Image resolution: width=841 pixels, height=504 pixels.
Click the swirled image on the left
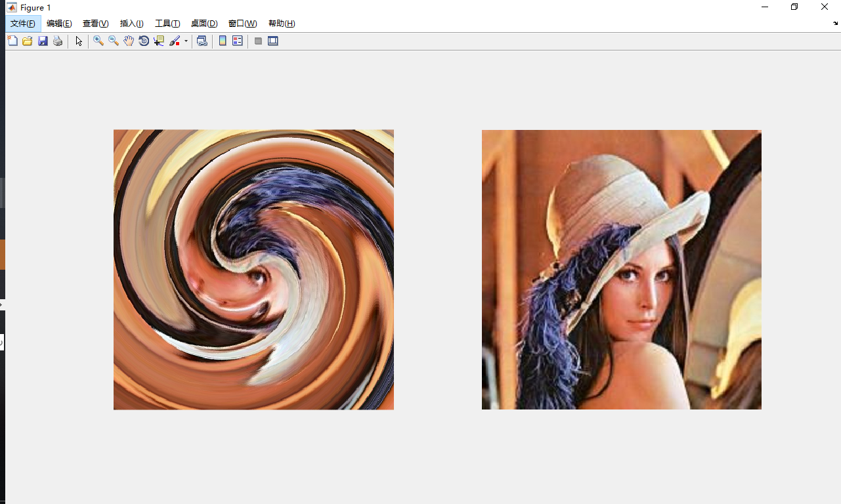tap(253, 270)
